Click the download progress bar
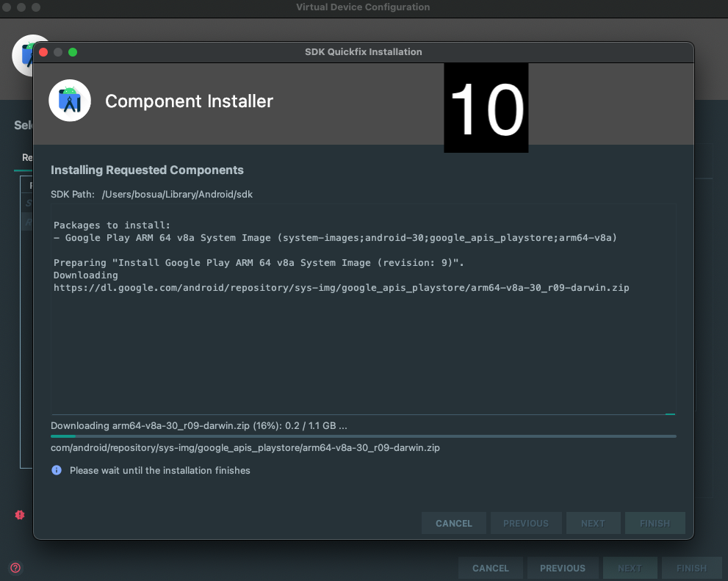This screenshot has height=581, width=728. point(363,436)
